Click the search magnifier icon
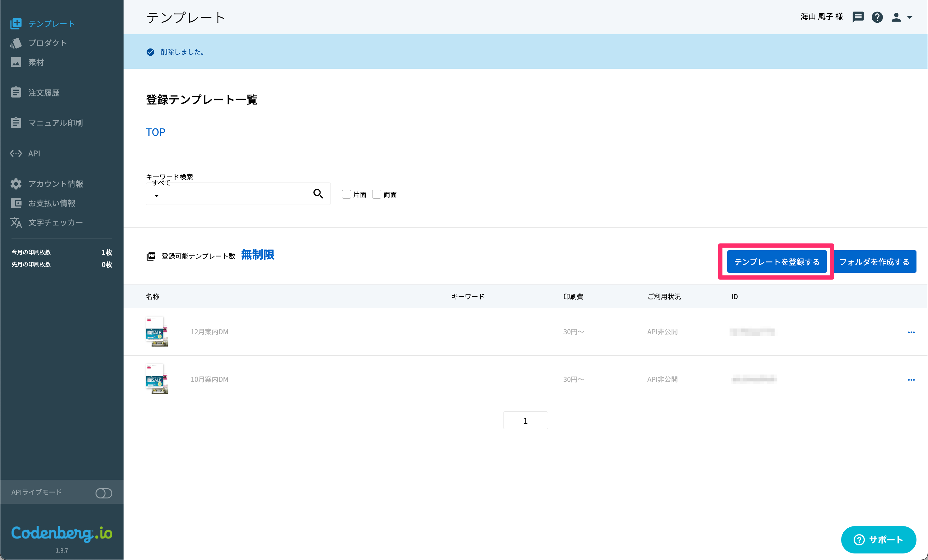This screenshot has width=928, height=560. coord(318,193)
